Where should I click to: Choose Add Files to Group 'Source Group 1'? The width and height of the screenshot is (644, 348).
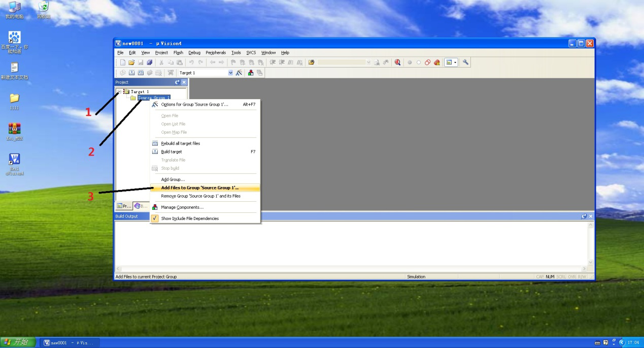199,188
